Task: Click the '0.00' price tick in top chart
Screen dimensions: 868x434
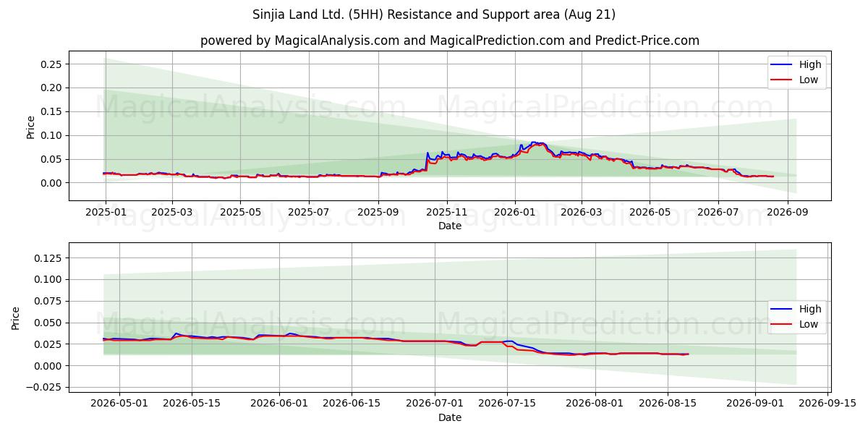Action: click(53, 183)
